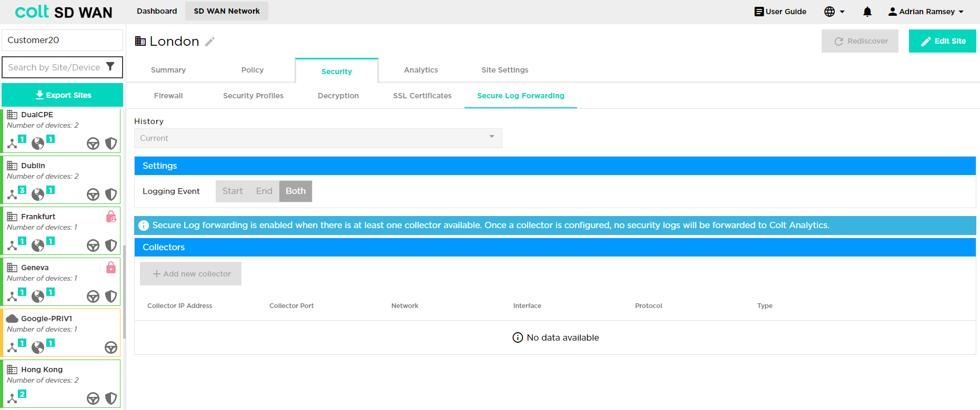Click Add new collector button
The width and height of the screenshot is (980, 410).
coord(190,274)
